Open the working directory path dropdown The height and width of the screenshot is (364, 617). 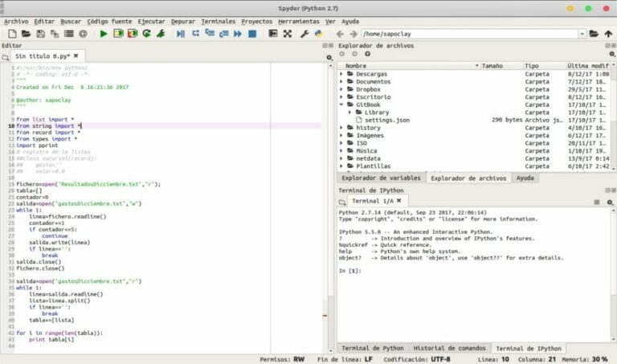click(582, 34)
